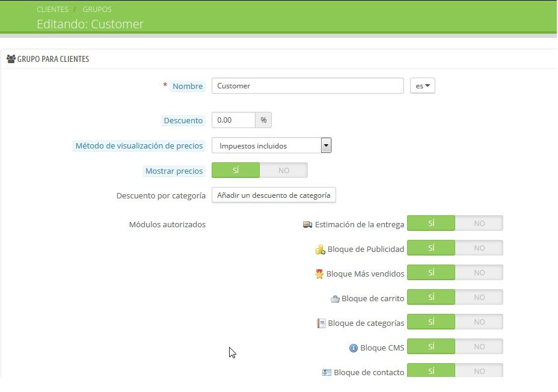Click the Editando: Customer page title
Screen dimensions: 558x392
90,24
